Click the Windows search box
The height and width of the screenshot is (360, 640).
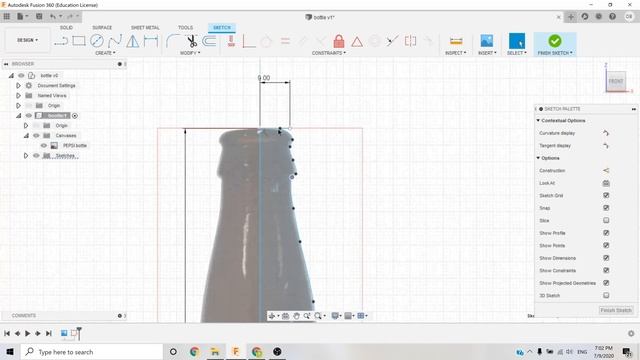click(91, 352)
